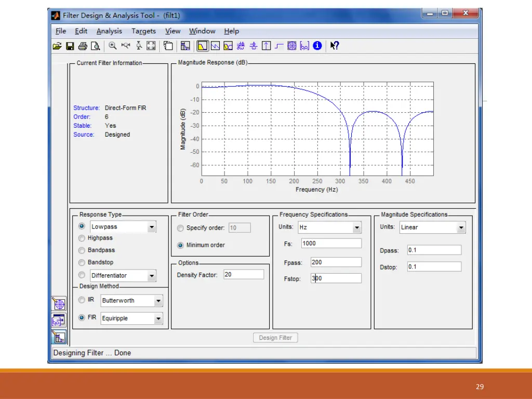Viewport: 532px width, 399px height.
Task: Expand the Differentiator type dropdown
Action: click(x=152, y=275)
